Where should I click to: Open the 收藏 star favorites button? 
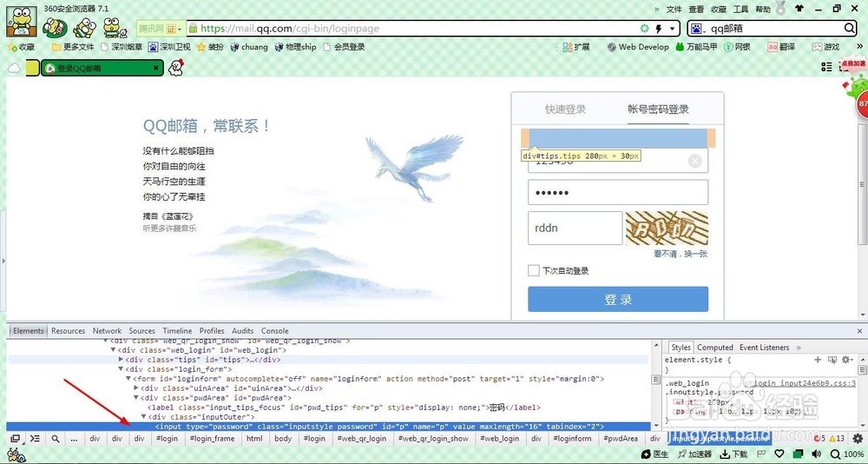tap(21, 47)
